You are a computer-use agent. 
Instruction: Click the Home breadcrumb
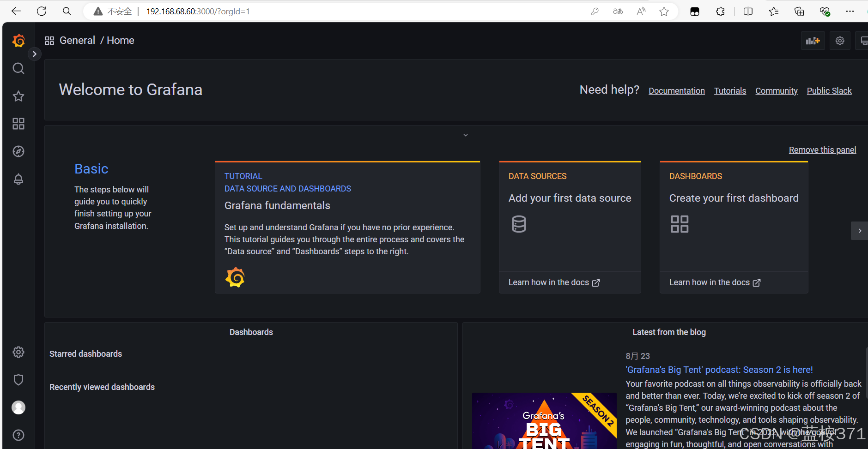(121, 41)
